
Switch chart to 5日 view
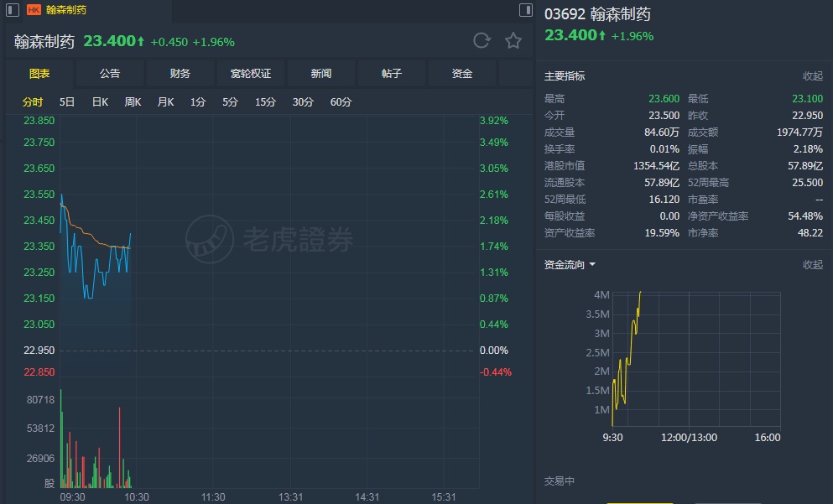[x=67, y=102]
